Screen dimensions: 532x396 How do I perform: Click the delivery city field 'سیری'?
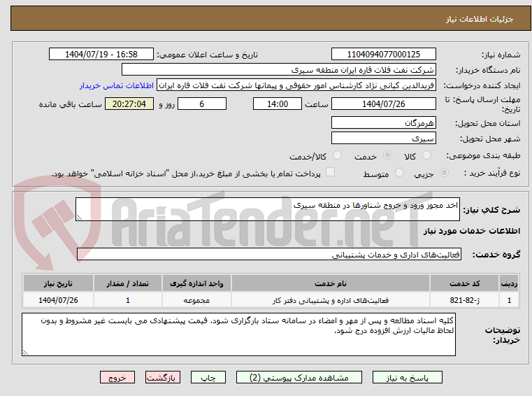[383, 139]
